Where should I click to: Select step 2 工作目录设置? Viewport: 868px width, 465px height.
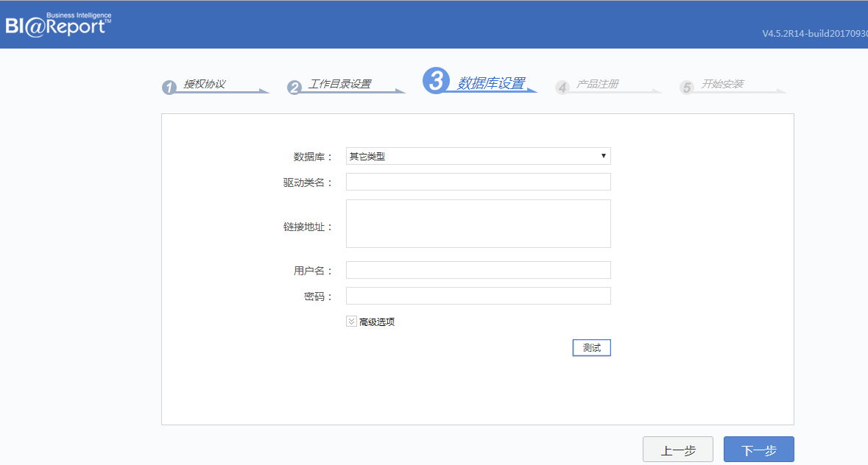345,85
